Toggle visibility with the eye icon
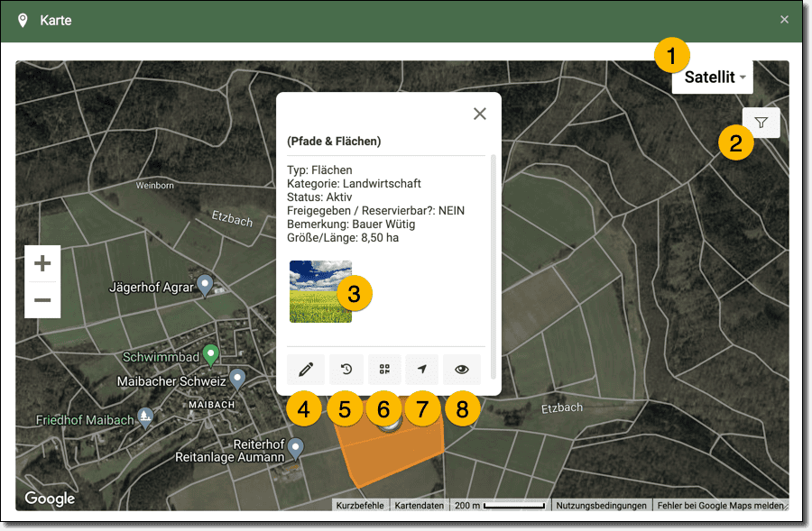Viewport: 812px width, 531px height. (462, 369)
